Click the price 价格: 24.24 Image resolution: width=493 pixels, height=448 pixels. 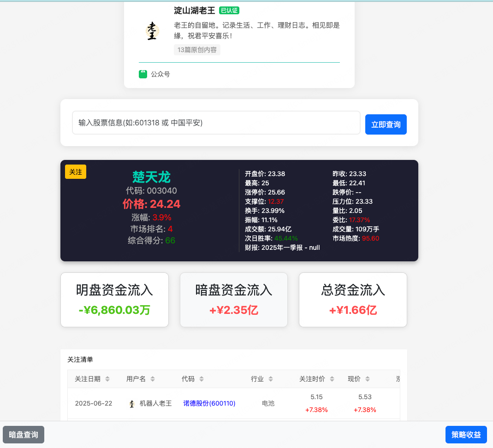151,204
